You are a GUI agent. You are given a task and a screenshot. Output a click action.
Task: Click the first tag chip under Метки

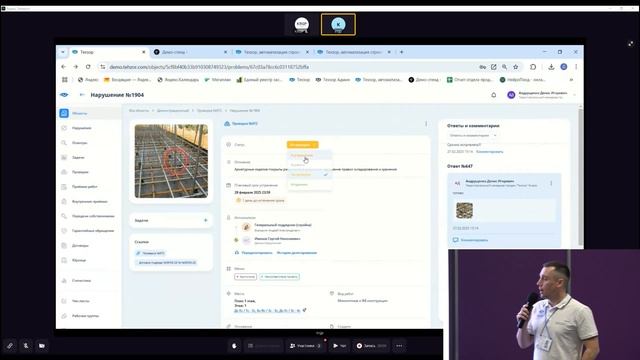(245, 277)
